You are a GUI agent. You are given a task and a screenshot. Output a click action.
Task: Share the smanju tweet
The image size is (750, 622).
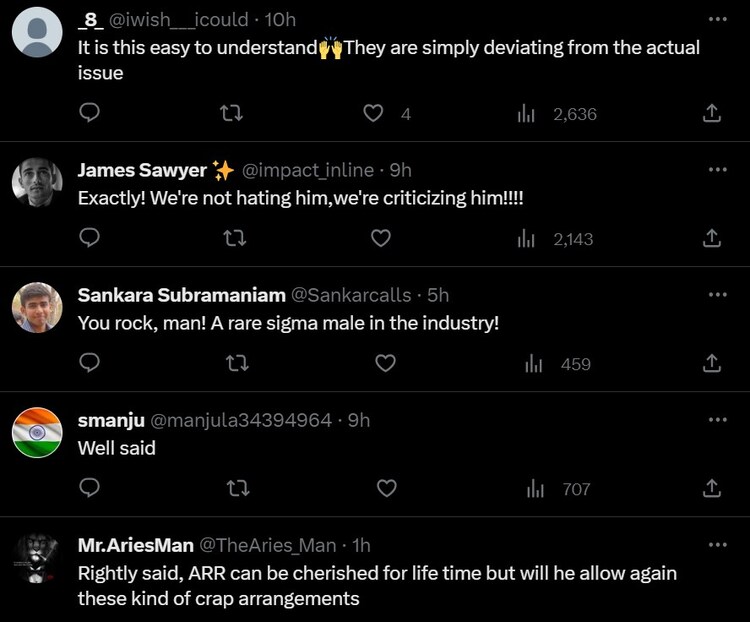pyautogui.click(x=712, y=489)
